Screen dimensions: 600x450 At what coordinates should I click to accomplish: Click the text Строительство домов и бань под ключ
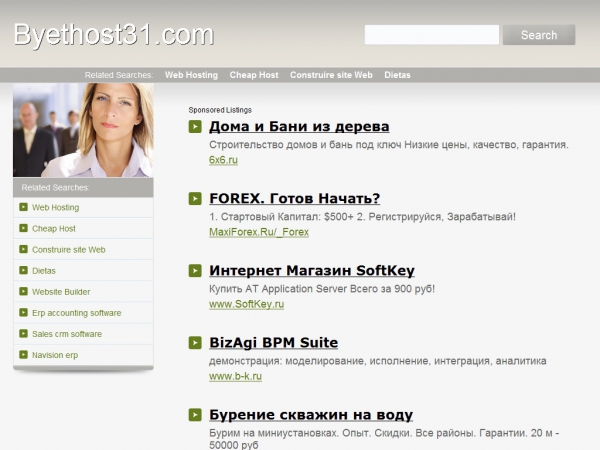305,145
